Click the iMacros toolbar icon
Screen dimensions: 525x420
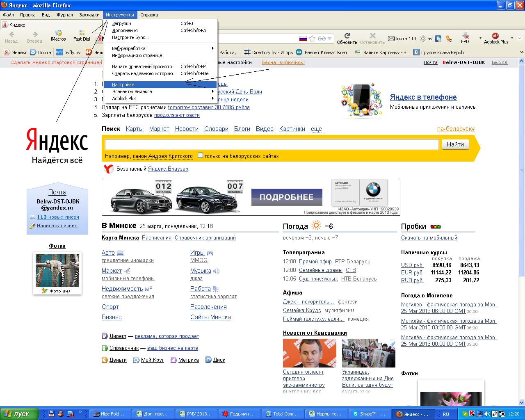58,36
